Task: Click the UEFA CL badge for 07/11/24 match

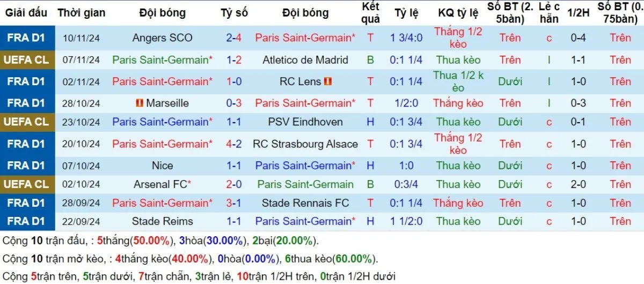Action: pos(26,60)
